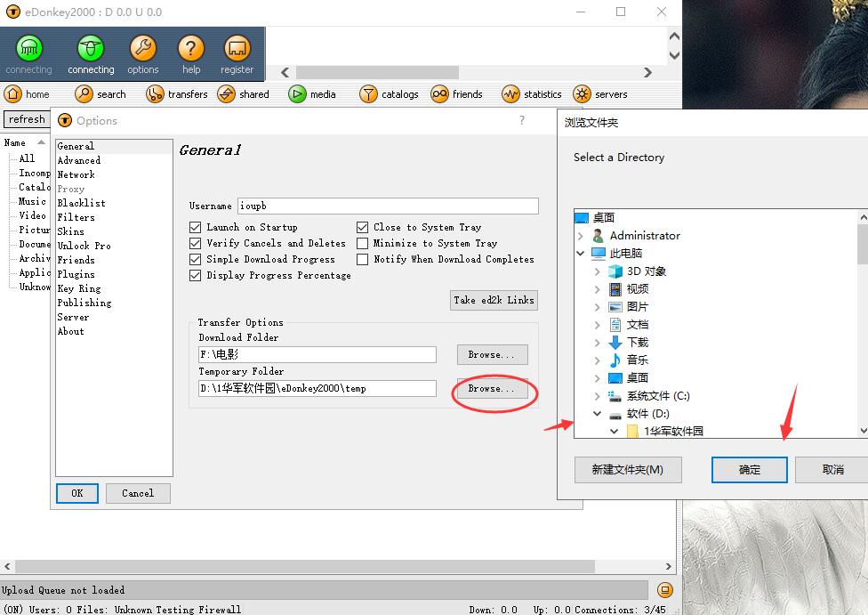Click Options dialog help question mark

(x=521, y=120)
